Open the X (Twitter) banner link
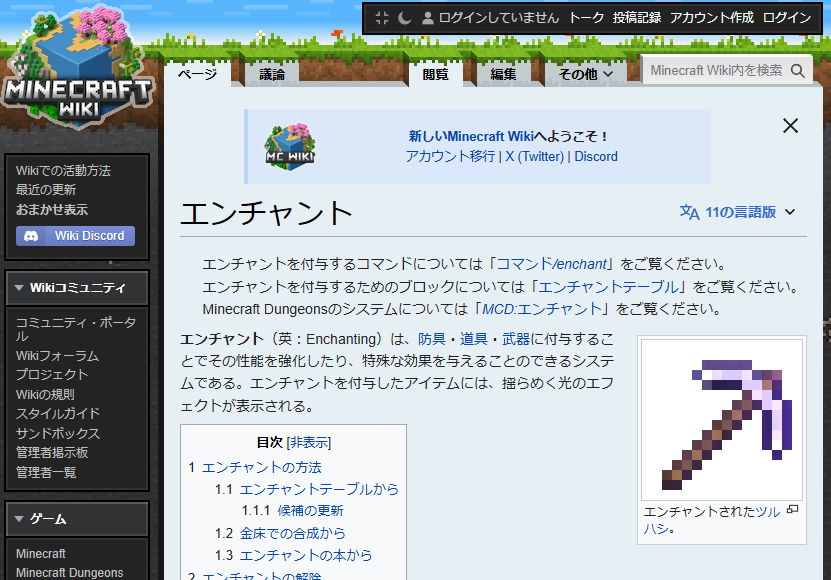The image size is (831, 580). coord(534,156)
